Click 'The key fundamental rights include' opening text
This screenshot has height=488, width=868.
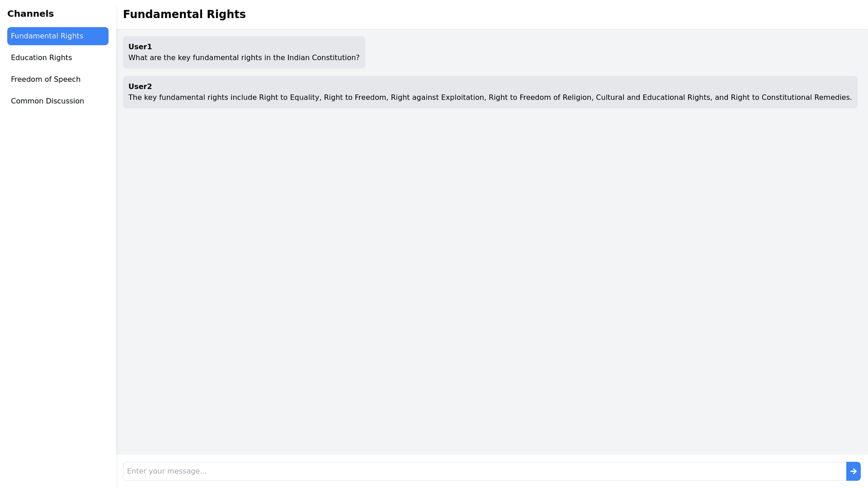(193, 98)
